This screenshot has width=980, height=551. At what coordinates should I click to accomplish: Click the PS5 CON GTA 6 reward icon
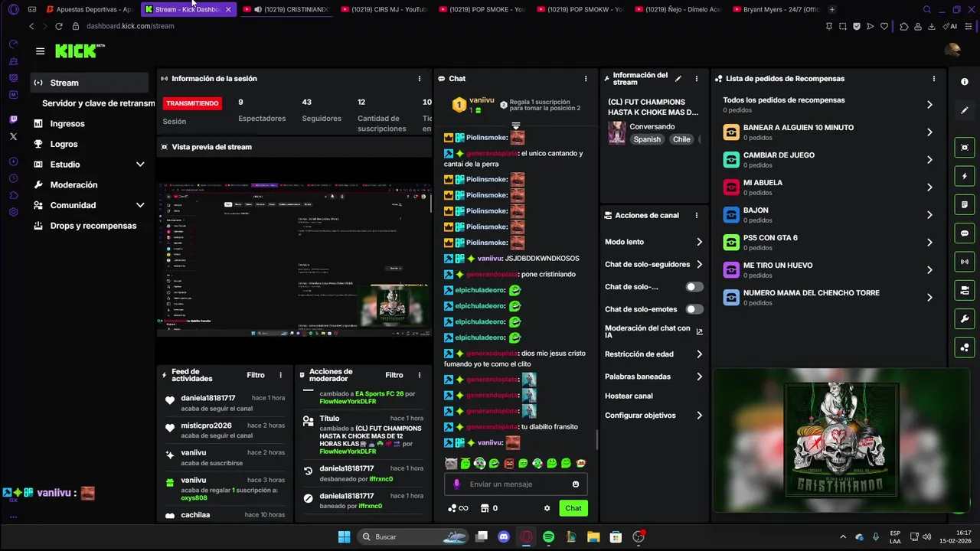point(731,243)
